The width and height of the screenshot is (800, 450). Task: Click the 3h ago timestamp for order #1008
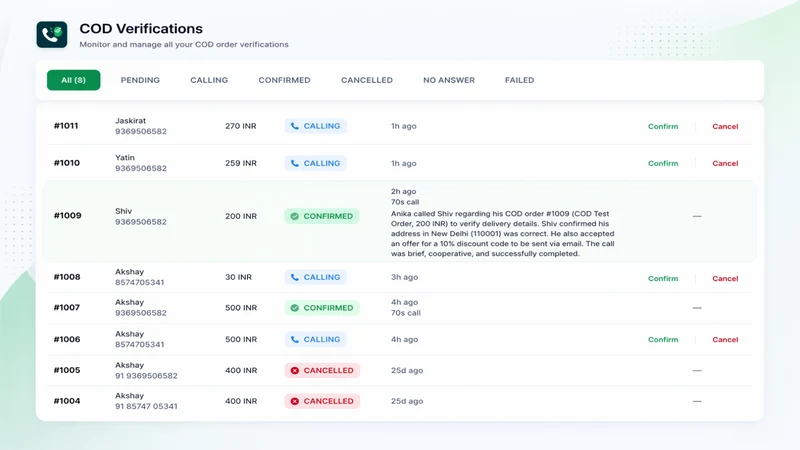[x=404, y=277]
